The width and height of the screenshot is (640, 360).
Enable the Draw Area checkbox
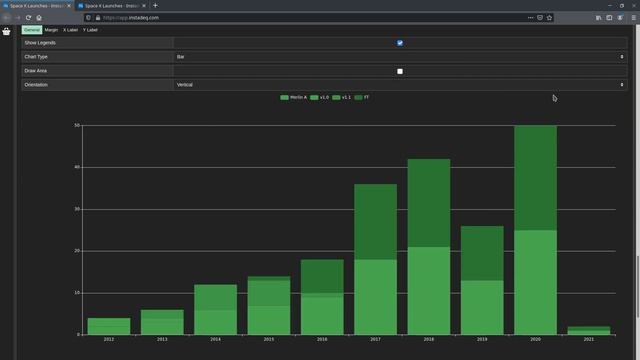tap(400, 71)
